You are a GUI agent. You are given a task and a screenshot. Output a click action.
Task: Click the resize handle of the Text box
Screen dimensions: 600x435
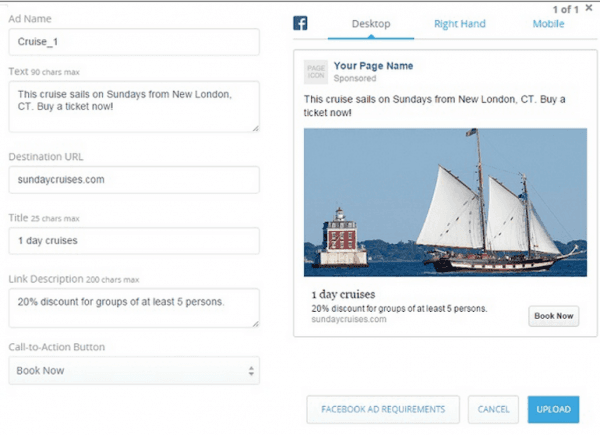click(x=254, y=127)
